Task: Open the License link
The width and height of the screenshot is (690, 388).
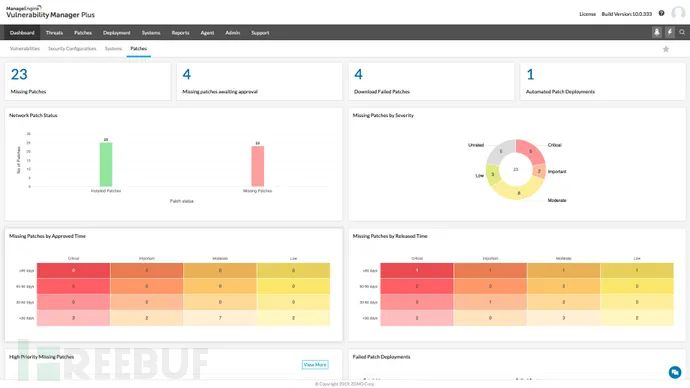Action: [x=587, y=14]
